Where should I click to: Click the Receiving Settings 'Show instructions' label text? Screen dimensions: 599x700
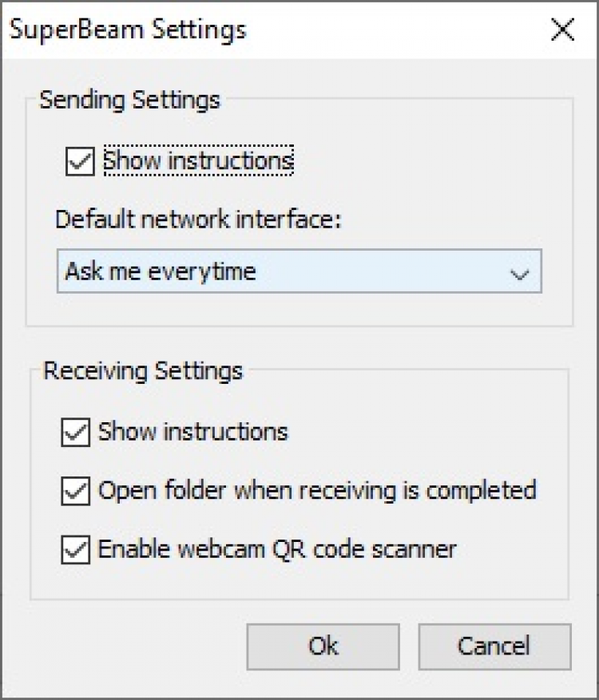(192, 433)
